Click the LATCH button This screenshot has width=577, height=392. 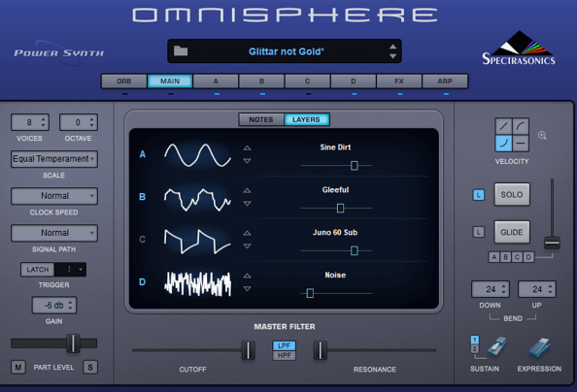click(x=38, y=270)
